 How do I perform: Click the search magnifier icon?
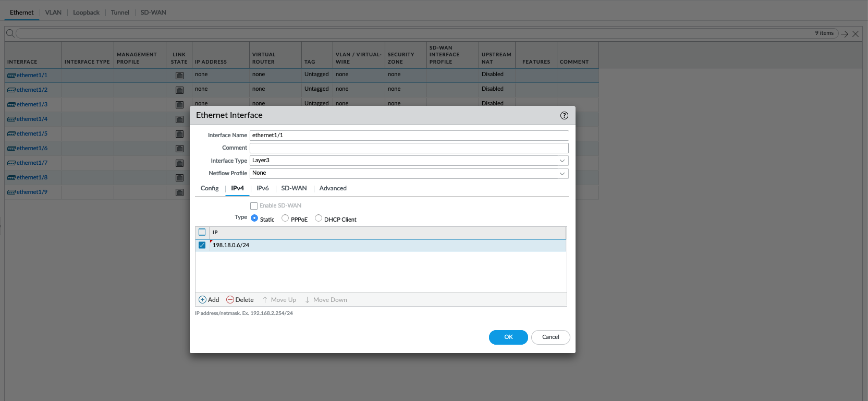click(x=10, y=33)
